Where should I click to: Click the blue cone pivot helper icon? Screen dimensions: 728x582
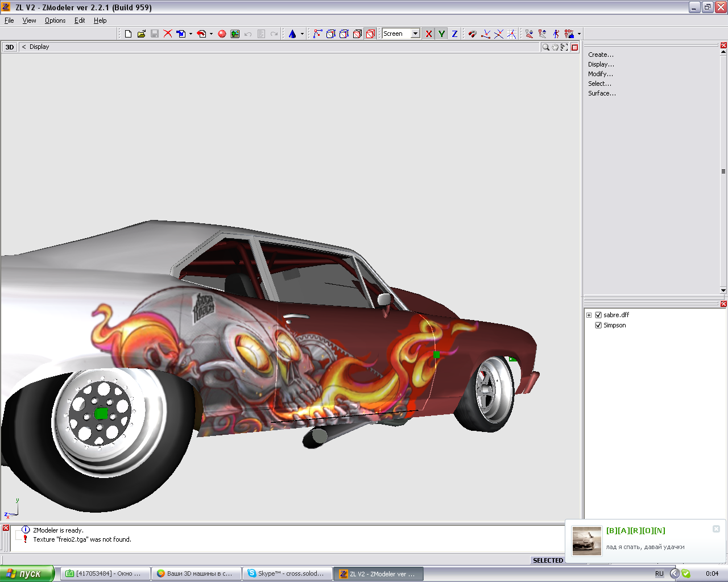[292, 34]
